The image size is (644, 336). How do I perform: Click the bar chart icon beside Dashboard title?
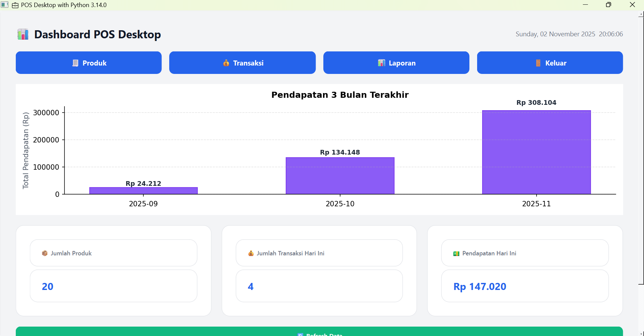coord(23,34)
